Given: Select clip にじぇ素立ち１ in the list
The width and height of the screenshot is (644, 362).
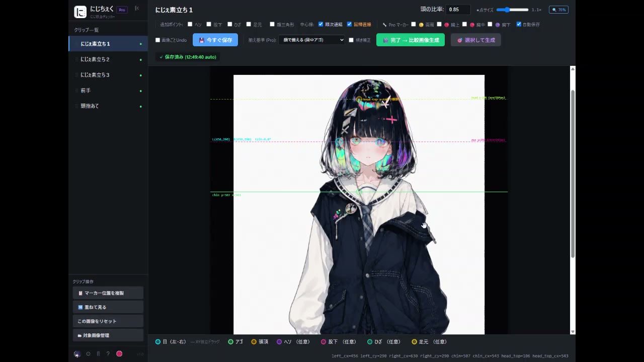Looking at the screenshot, I should click(108, 44).
